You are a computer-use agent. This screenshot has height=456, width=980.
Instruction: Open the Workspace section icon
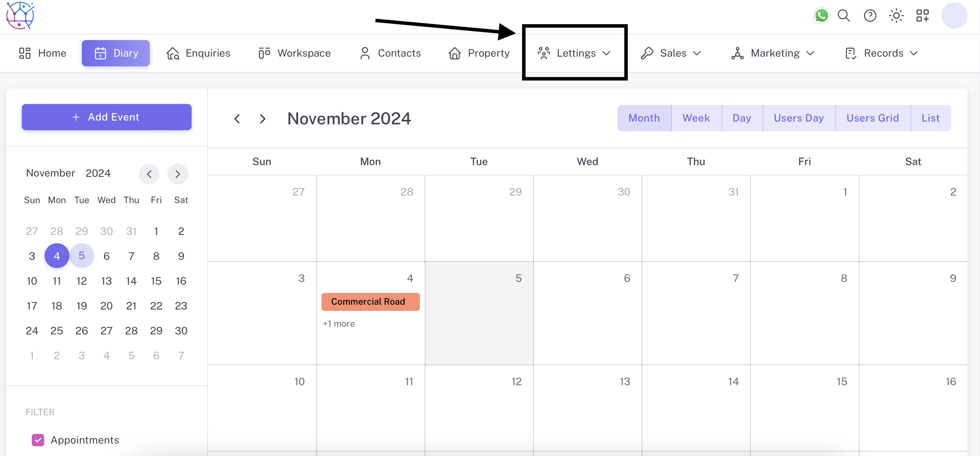point(263,53)
